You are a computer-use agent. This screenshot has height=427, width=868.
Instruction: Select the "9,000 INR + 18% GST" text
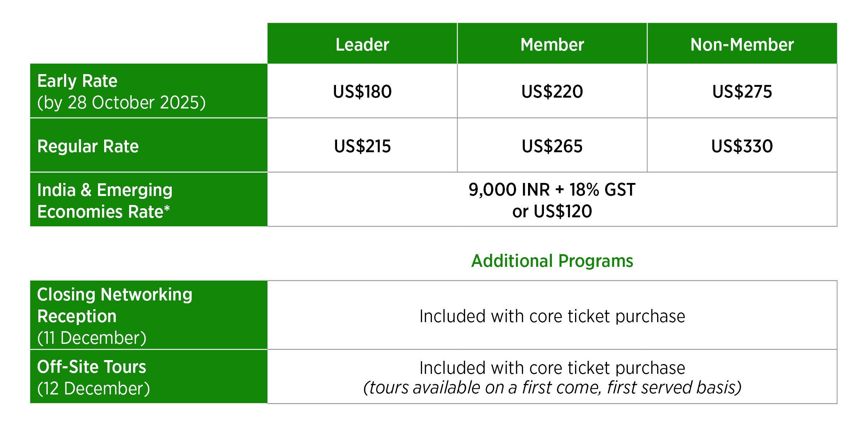click(552, 190)
